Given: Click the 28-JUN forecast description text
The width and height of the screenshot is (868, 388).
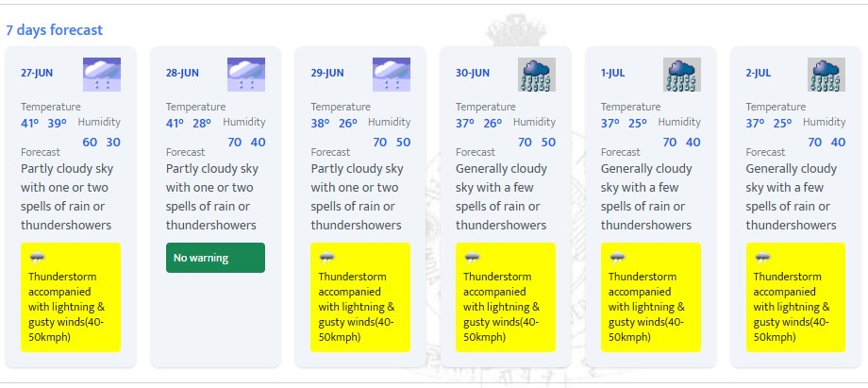Looking at the screenshot, I should (x=212, y=196).
